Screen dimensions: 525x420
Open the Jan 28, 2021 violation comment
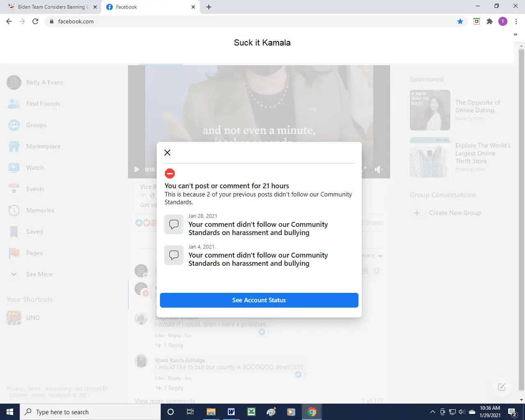point(258,228)
